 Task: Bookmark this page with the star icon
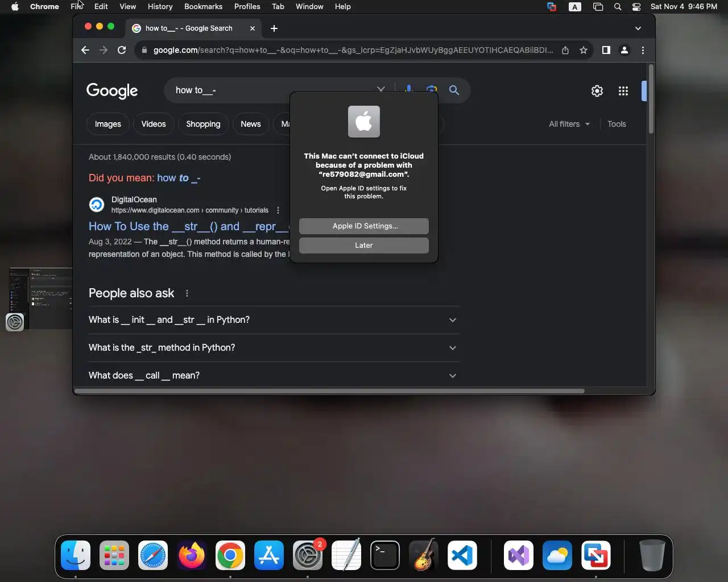tap(584, 50)
